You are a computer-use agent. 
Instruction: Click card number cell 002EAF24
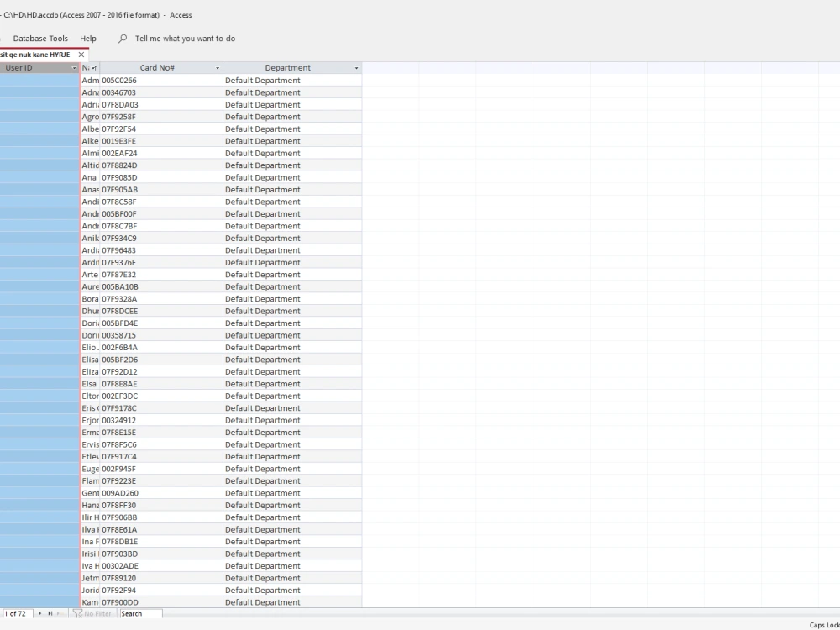coord(161,153)
